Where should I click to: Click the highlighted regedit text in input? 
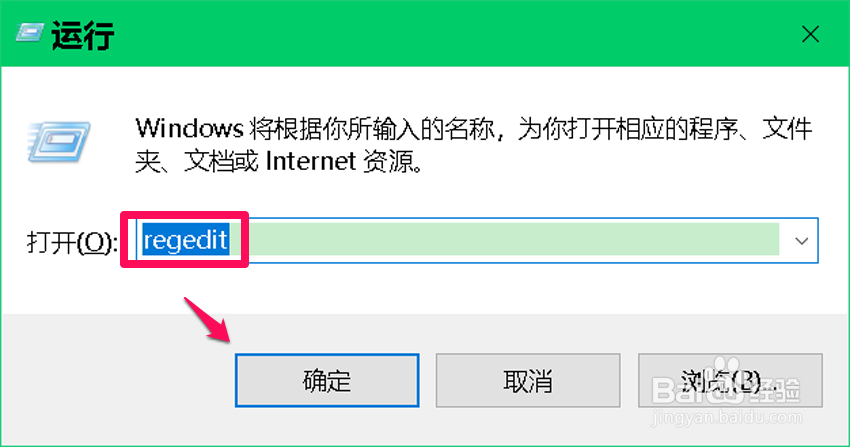(x=185, y=240)
